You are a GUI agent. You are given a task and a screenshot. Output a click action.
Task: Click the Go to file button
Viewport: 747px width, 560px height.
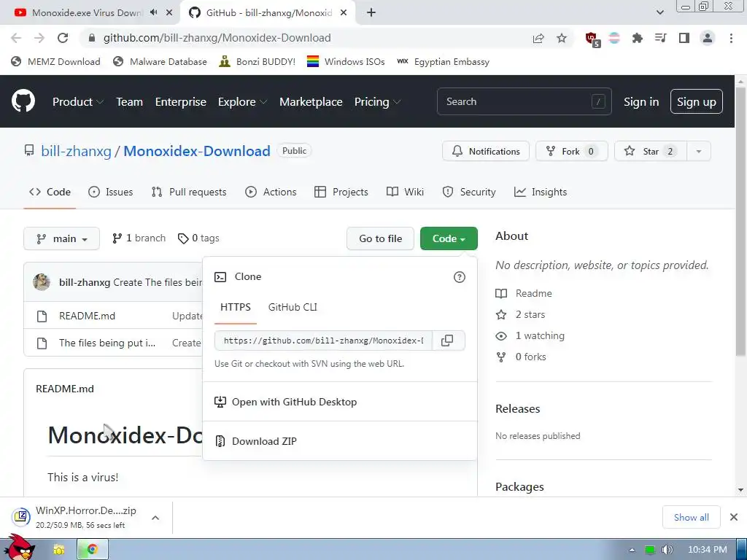[x=380, y=238]
